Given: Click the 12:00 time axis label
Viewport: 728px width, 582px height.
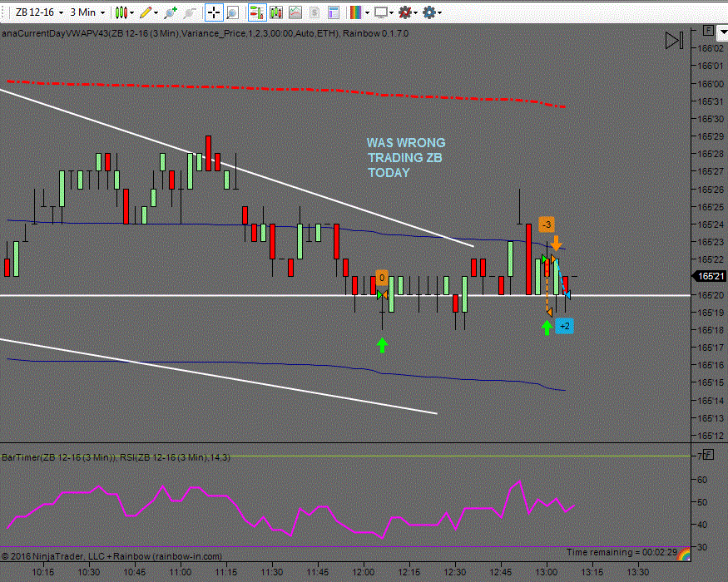Looking at the screenshot, I should [x=363, y=572].
